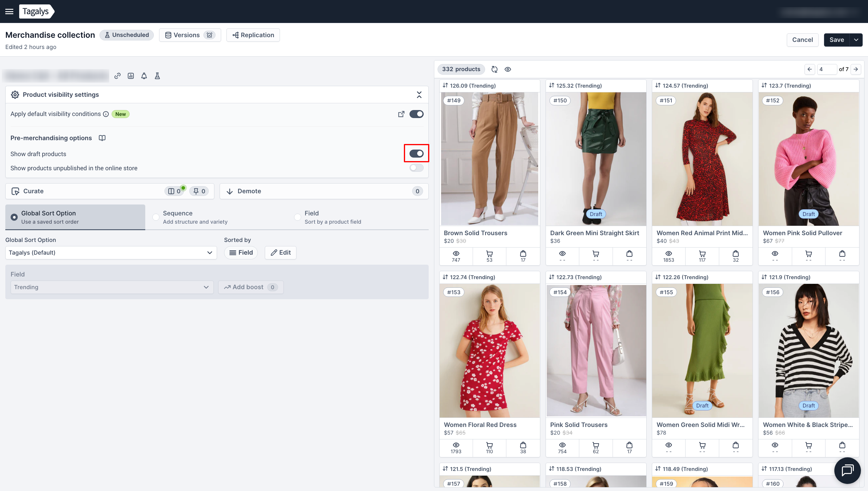Click the copy link icon

click(x=118, y=76)
